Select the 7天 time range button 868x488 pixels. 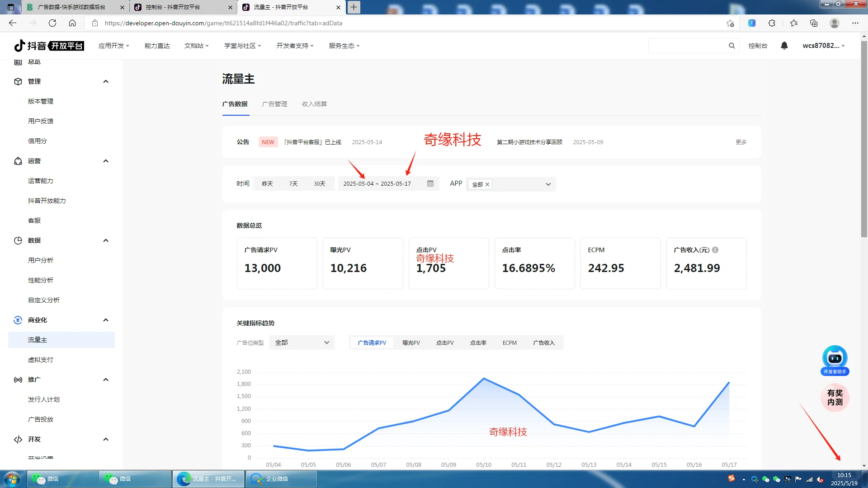293,183
